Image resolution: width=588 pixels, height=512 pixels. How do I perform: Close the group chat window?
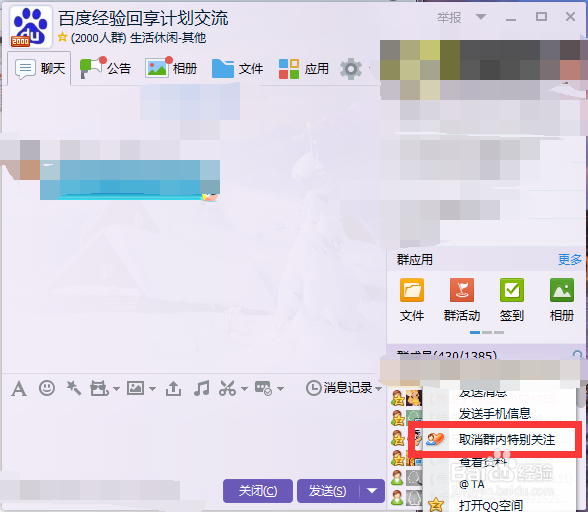[570, 17]
